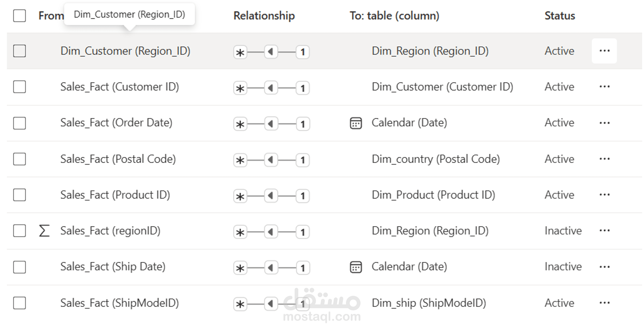Click the Dim_ship (ShipModelID) table entry

429,303
